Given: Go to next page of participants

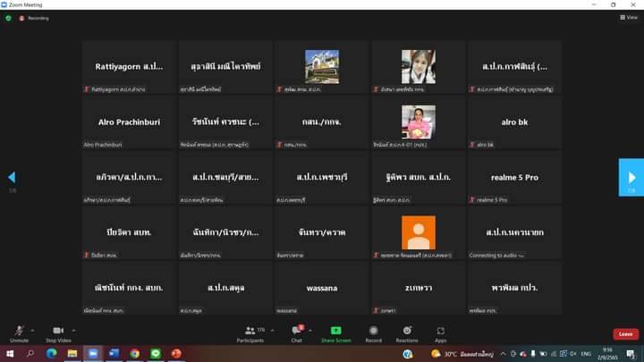Looking at the screenshot, I should [631, 176].
